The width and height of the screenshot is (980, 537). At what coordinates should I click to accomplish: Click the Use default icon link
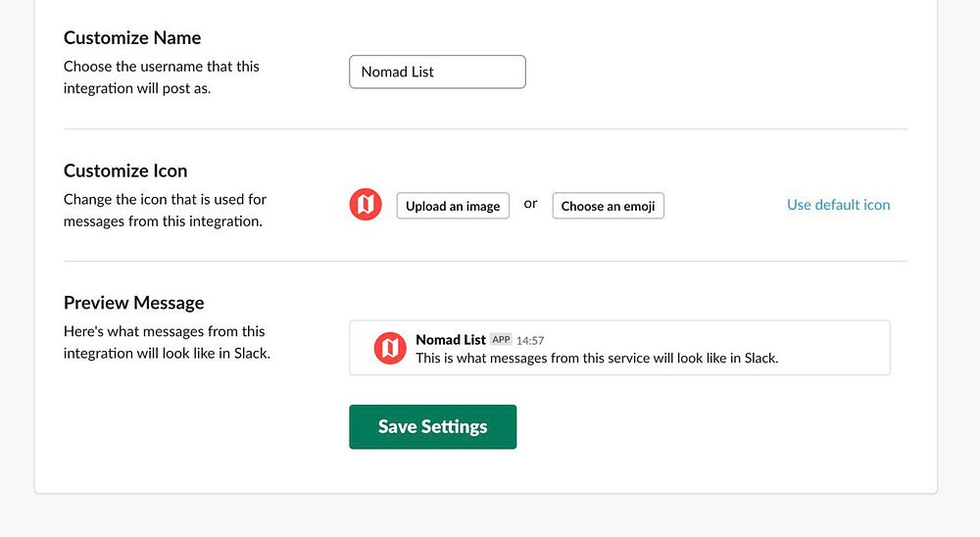(838, 205)
